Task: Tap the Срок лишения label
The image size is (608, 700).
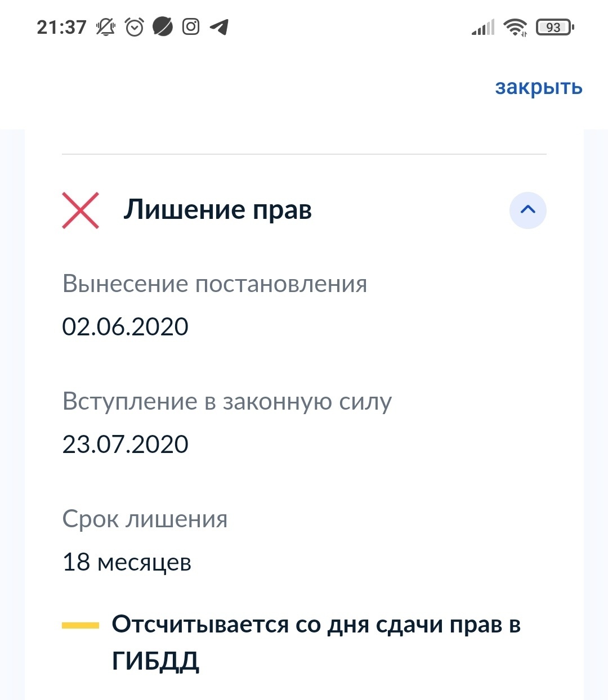Action: 145,519
